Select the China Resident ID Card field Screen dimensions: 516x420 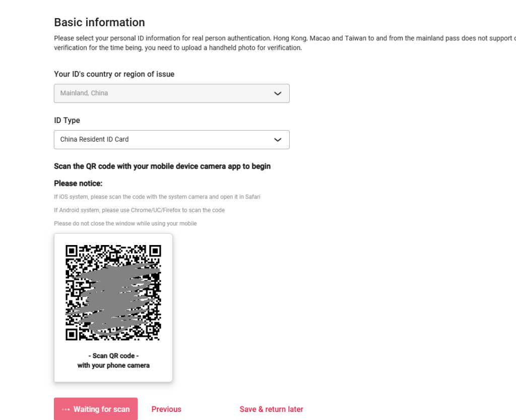[x=171, y=140]
